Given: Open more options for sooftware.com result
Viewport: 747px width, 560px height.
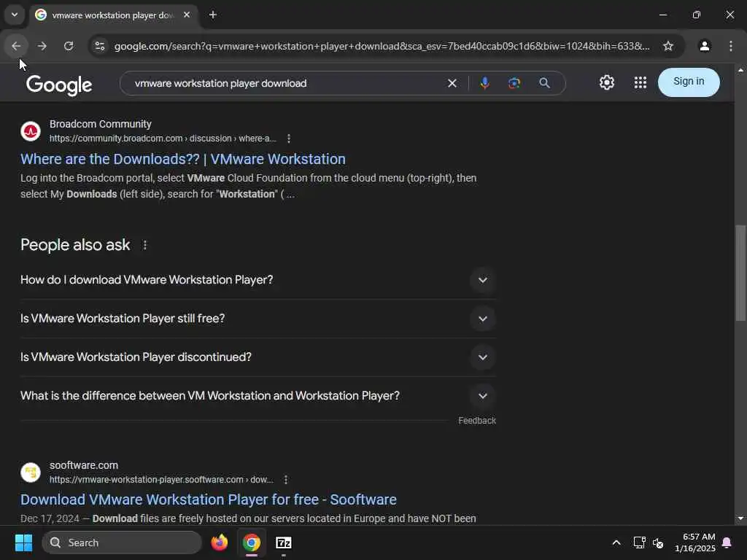Looking at the screenshot, I should point(286,480).
